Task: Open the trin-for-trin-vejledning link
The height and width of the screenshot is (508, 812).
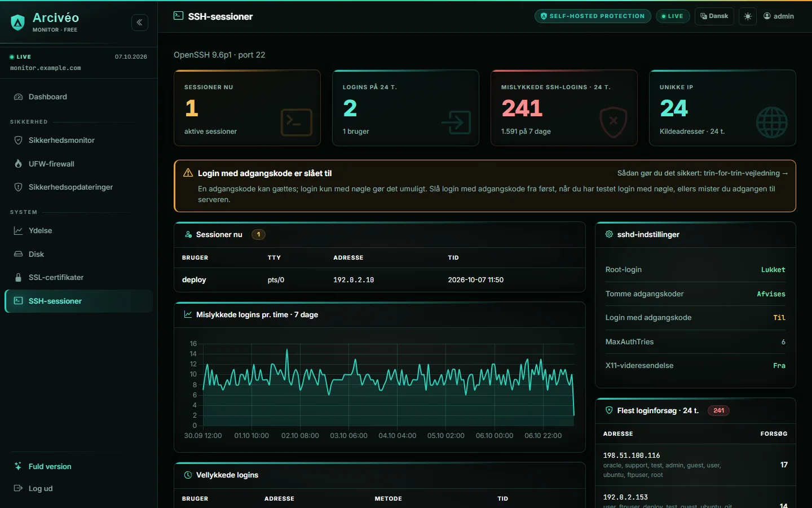Action: [x=703, y=173]
